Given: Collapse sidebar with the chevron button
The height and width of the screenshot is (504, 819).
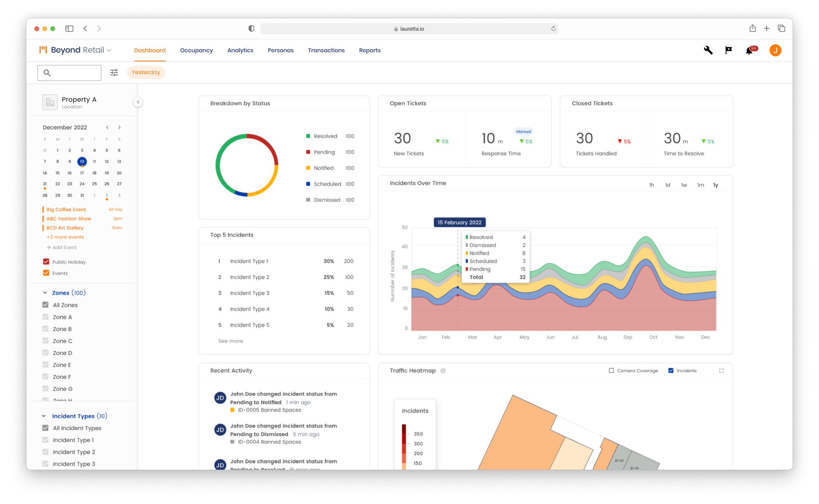Looking at the screenshot, I should click(x=138, y=102).
